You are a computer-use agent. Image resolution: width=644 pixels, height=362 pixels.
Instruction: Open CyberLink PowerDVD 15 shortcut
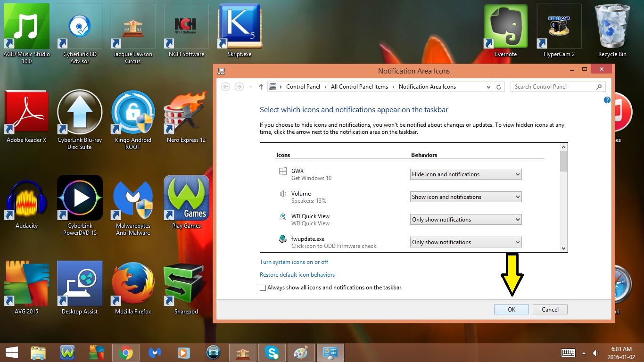80,206
